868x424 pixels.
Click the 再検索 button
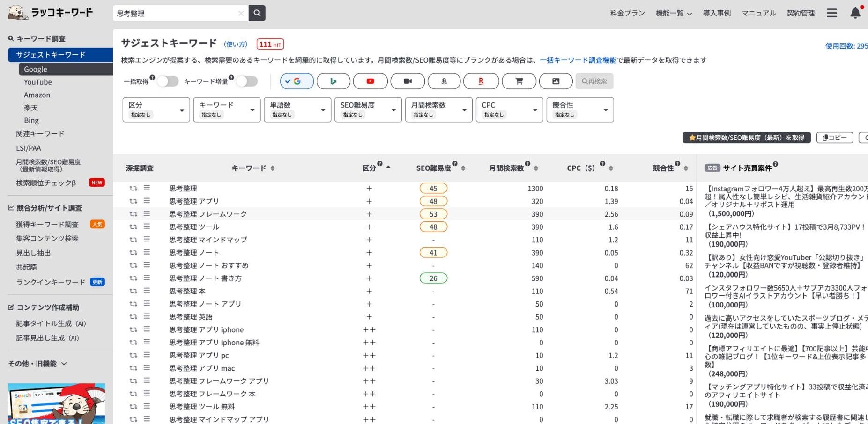click(x=594, y=81)
